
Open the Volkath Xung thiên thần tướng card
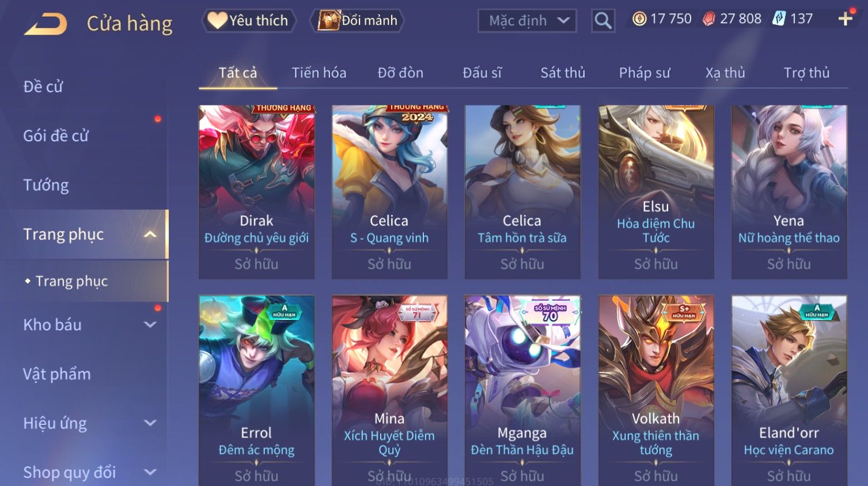[656, 390]
